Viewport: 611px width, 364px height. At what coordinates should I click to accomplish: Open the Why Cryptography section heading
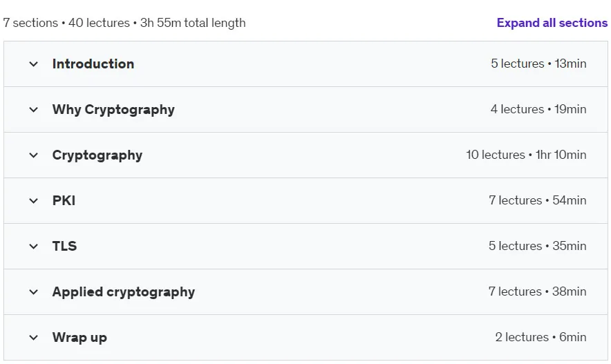113,110
